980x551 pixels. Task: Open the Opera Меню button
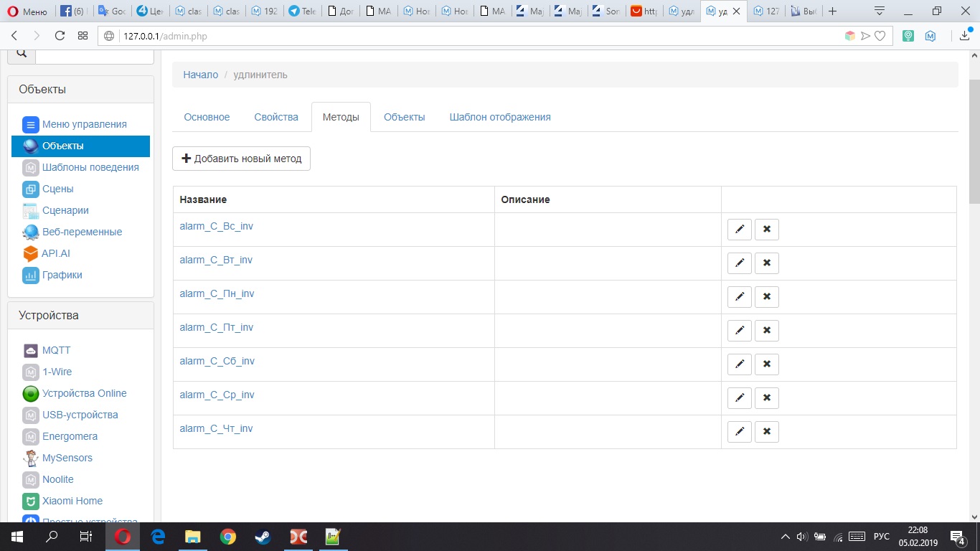[28, 11]
